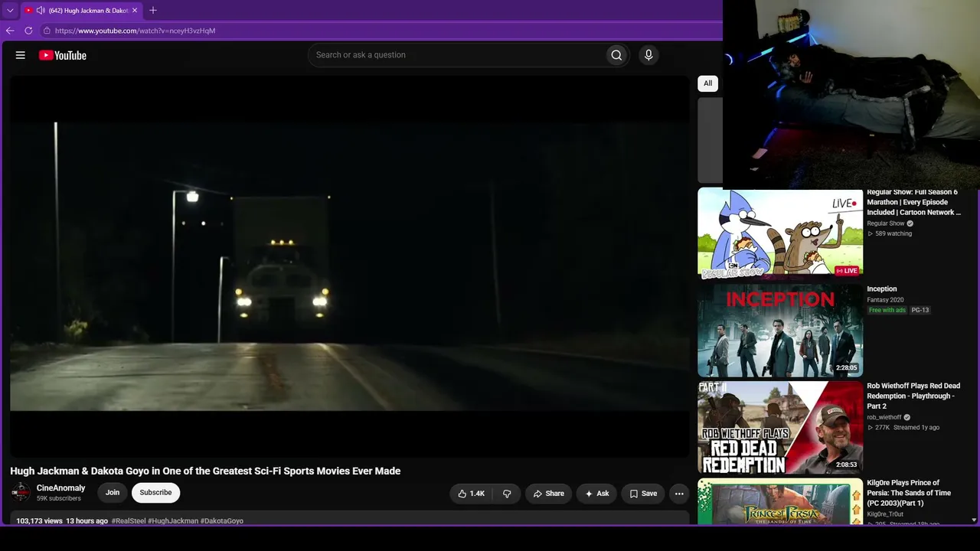The height and width of the screenshot is (551, 980).
Task: Reload the page with the refresh icon
Action: (28, 31)
